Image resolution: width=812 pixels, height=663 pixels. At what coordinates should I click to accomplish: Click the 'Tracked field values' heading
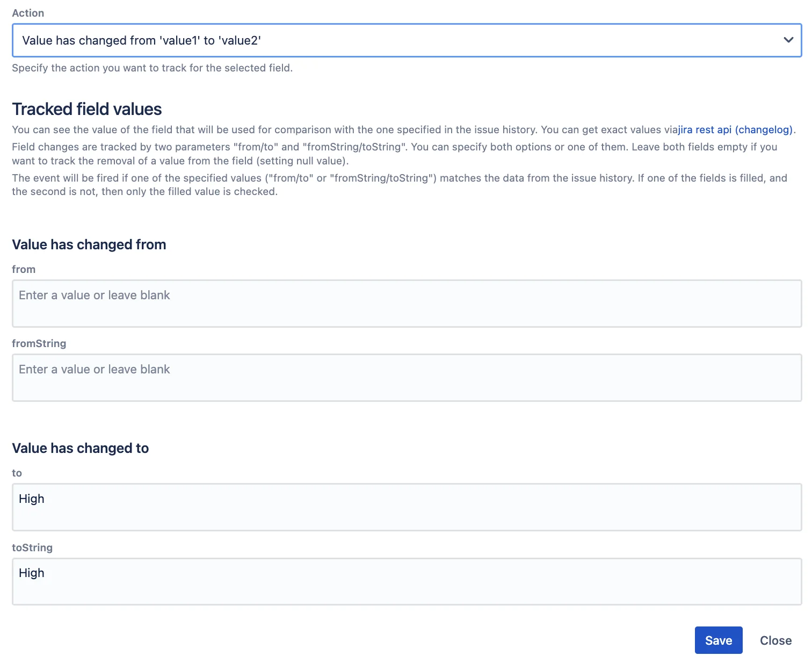87,109
